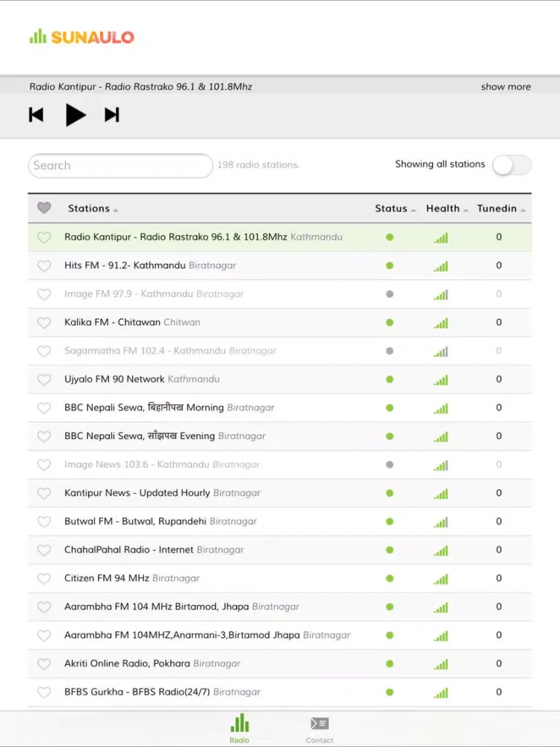
Task: Focus the Search input field
Action: 120,165
